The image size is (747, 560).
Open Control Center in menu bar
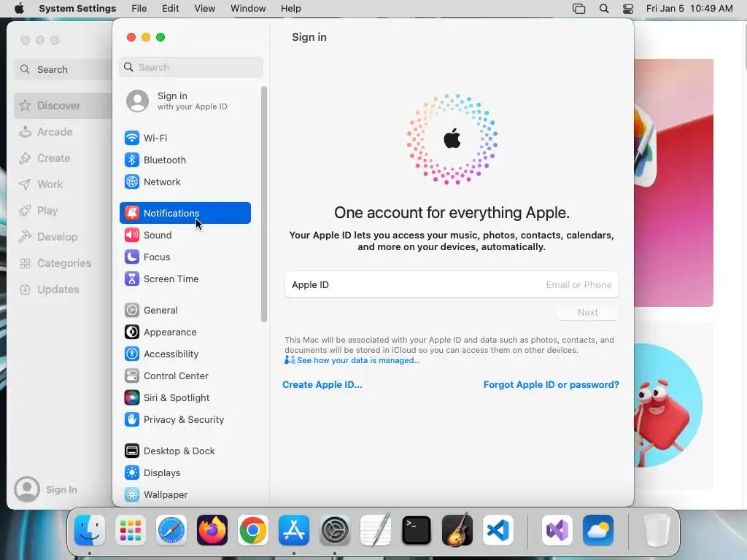pyautogui.click(x=628, y=9)
